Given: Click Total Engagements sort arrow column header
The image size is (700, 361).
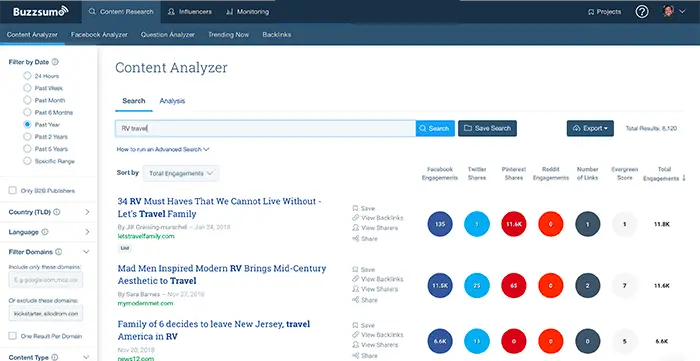Looking at the screenshot, I should (x=664, y=174).
